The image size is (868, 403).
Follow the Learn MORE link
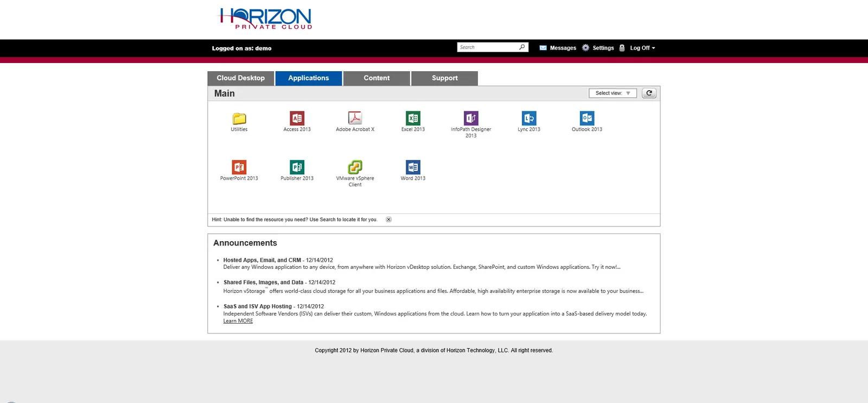(238, 321)
